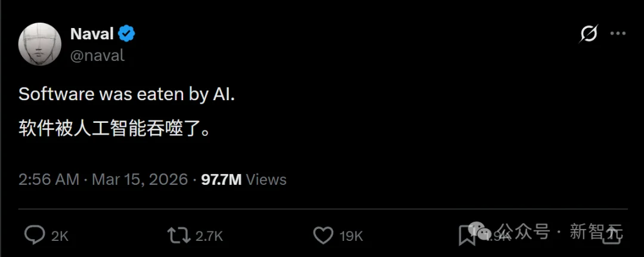Click the 2K replies count
The image size is (644, 257).
coord(60,236)
